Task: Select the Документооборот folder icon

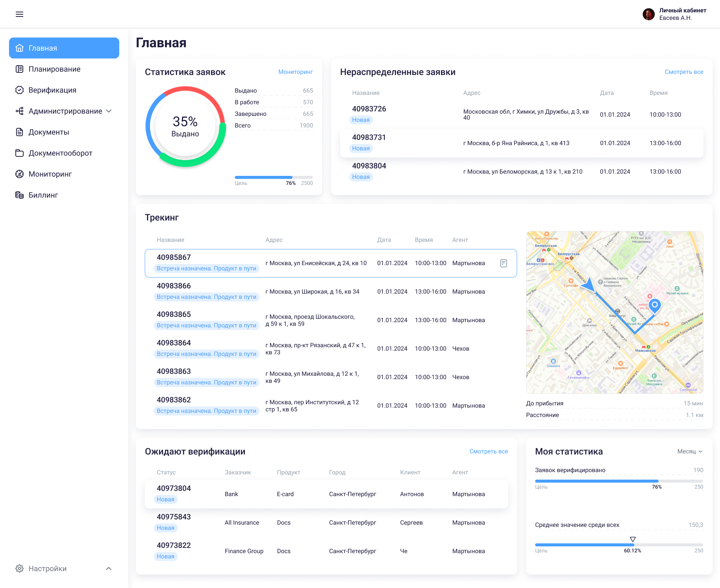Action: 19,153
